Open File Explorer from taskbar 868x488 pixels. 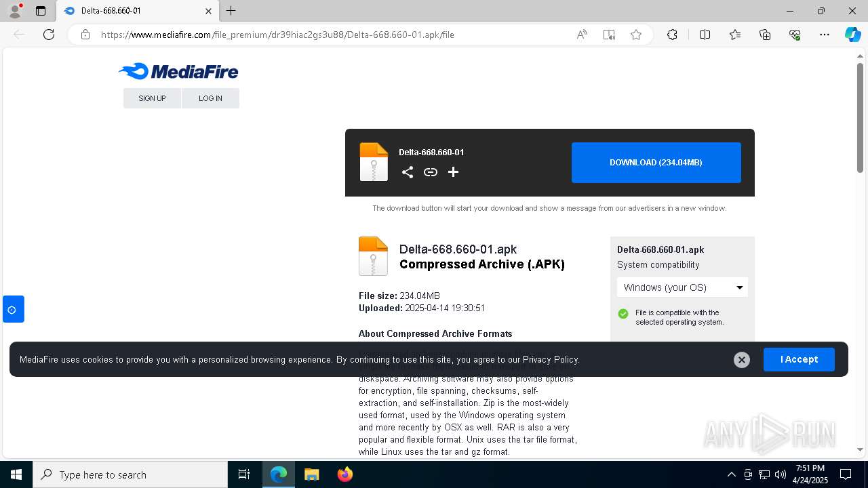point(311,474)
